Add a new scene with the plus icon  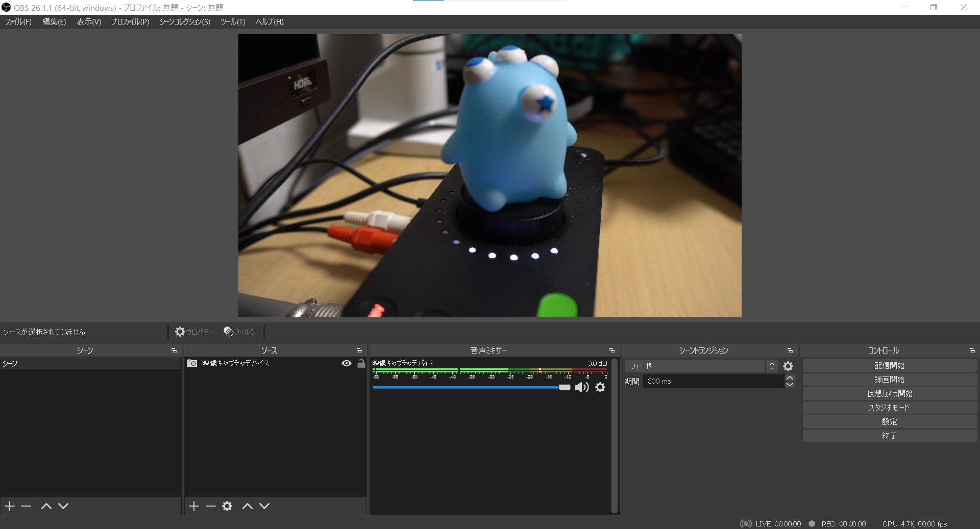(9, 506)
